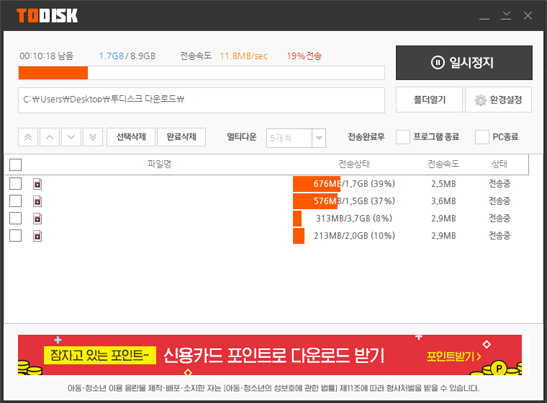The image size is (547, 403).
Task: Check the 576MB/1.5GB download row checkbox
Action: (15, 201)
